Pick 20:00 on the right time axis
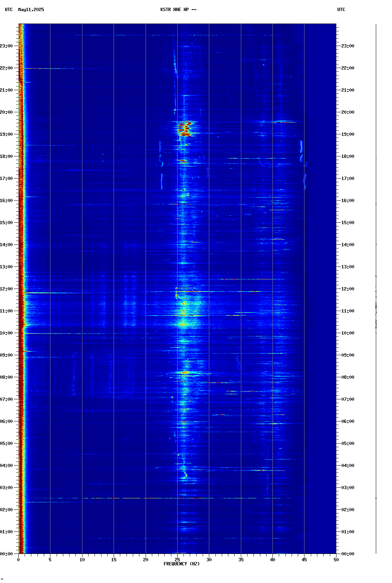 pyautogui.click(x=348, y=112)
